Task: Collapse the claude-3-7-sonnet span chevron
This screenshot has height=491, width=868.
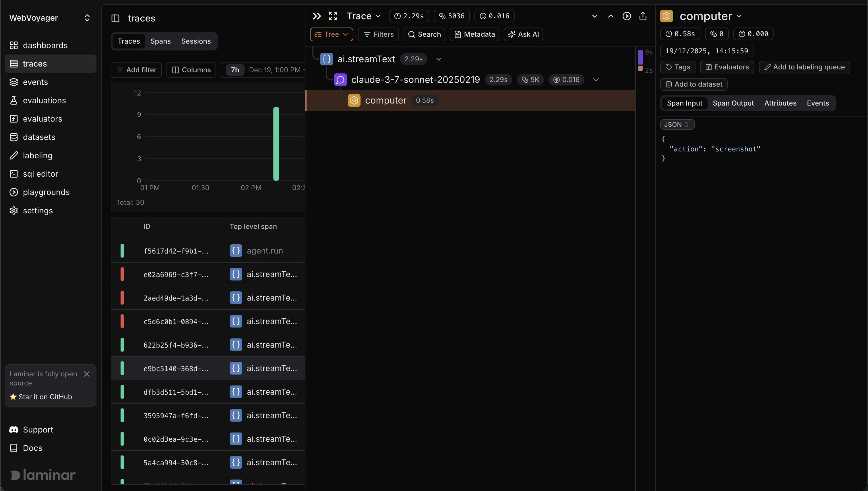Action: 596,79
